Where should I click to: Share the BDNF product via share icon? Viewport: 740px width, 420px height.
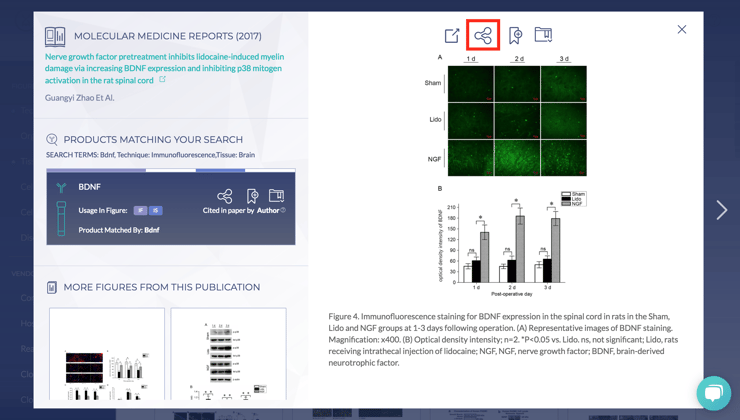(225, 196)
